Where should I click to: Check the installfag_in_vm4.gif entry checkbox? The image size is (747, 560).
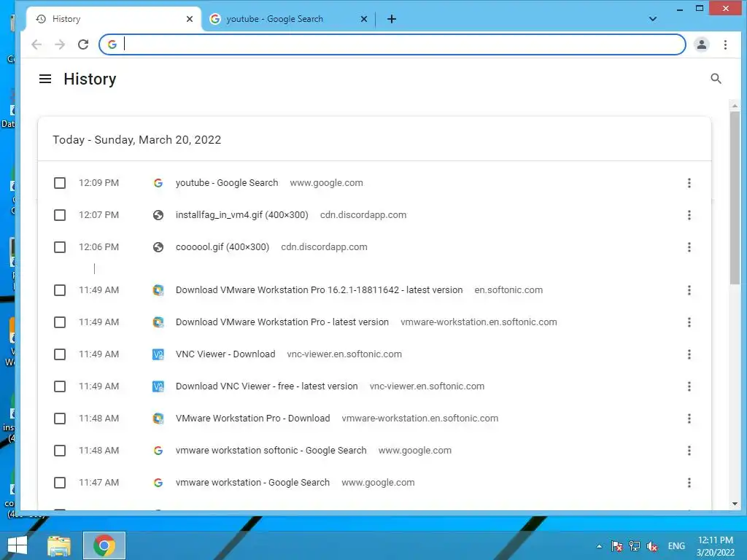(x=60, y=215)
